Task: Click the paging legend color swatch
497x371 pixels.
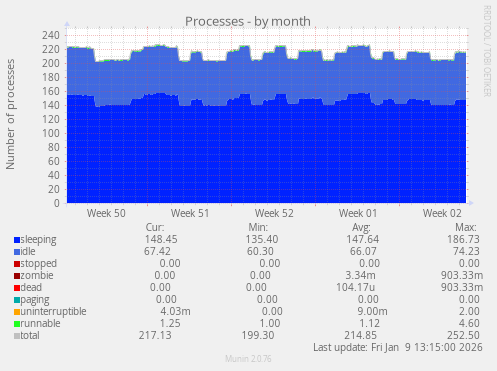Action: click(17, 300)
